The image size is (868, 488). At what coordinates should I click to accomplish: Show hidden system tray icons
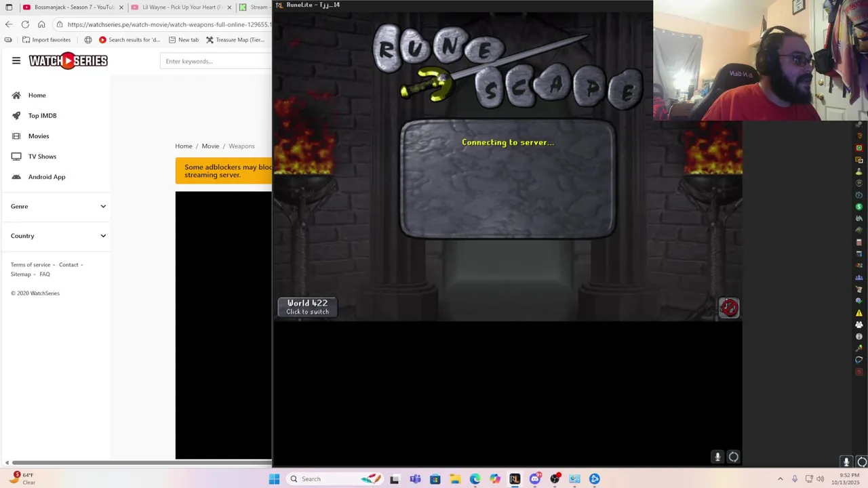pos(780,479)
